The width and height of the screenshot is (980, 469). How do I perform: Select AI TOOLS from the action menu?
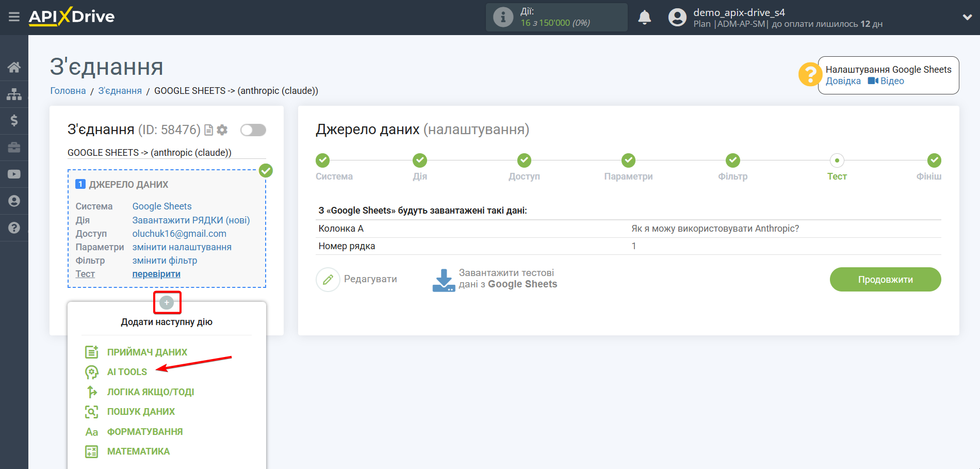pos(127,372)
